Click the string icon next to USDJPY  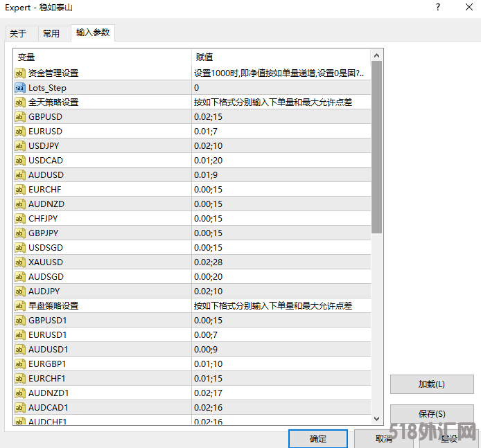pyautogui.click(x=20, y=145)
